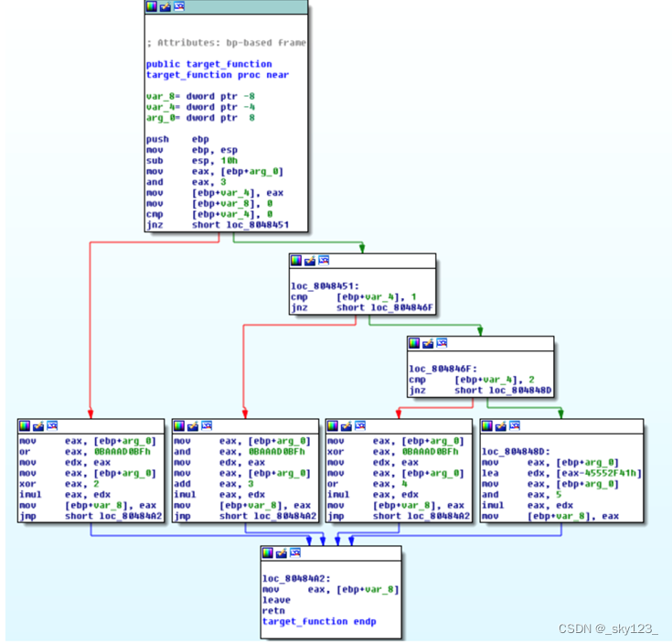Click the 'var_8= dword ptr -8' variable definition
Viewport: 672px width, 644px height.
[x=192, y=96]
